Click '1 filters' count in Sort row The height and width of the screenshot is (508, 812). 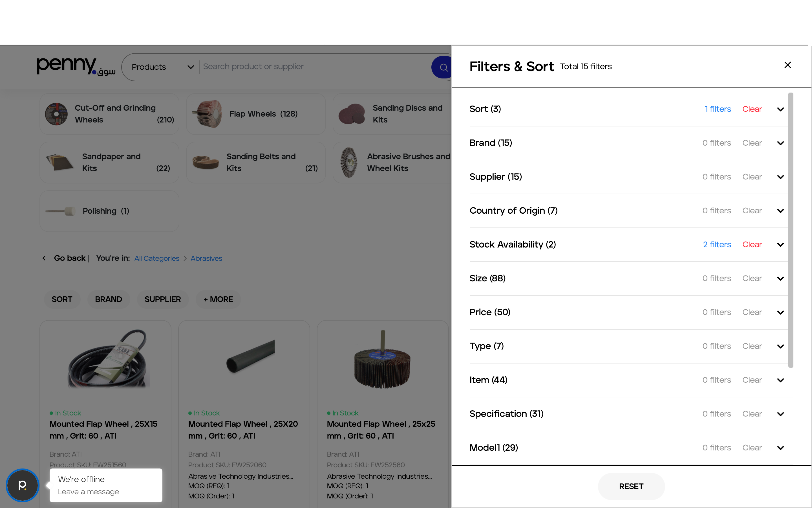[x=718, y=109]
